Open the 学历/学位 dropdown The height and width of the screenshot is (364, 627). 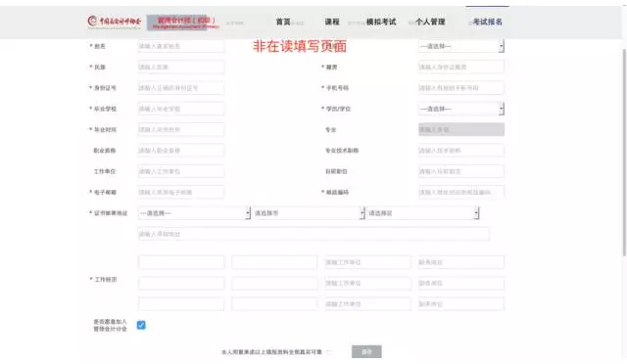point(461,109)
